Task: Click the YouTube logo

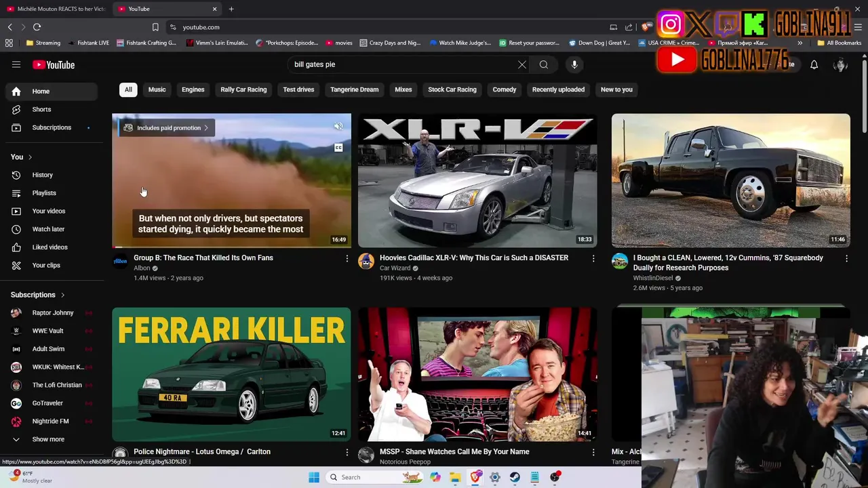Action: pyautogui.click(x=54, y=65)
